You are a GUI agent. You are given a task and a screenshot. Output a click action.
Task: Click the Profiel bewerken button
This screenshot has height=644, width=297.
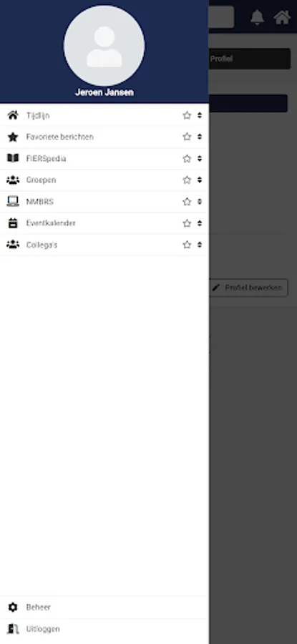[x=248, y=288]
